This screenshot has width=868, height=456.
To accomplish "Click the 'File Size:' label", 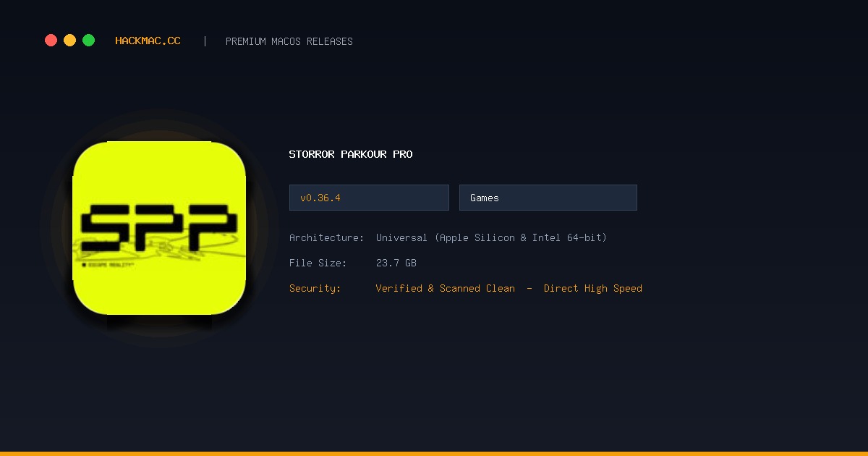I will point(318,263).
